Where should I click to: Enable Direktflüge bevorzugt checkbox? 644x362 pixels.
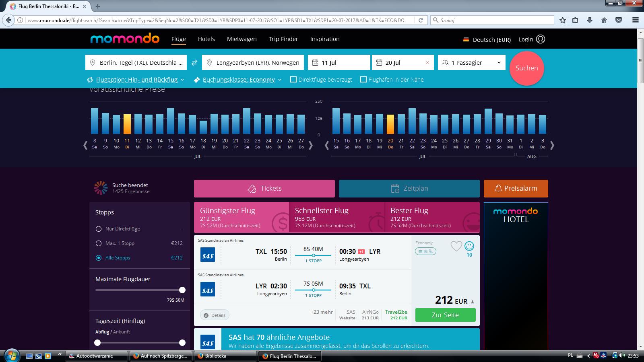[x=293, y=80]
